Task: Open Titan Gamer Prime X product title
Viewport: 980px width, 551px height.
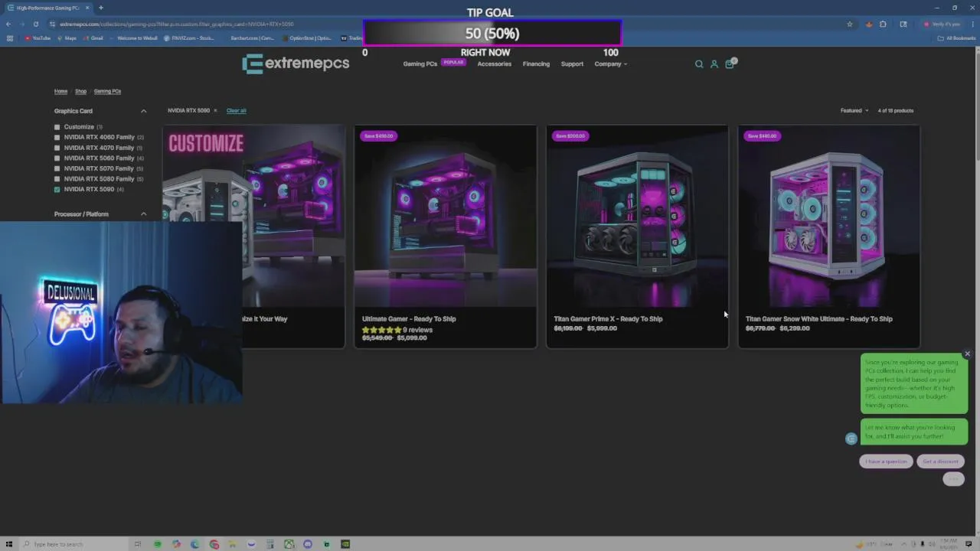Action: click(608, 319)
